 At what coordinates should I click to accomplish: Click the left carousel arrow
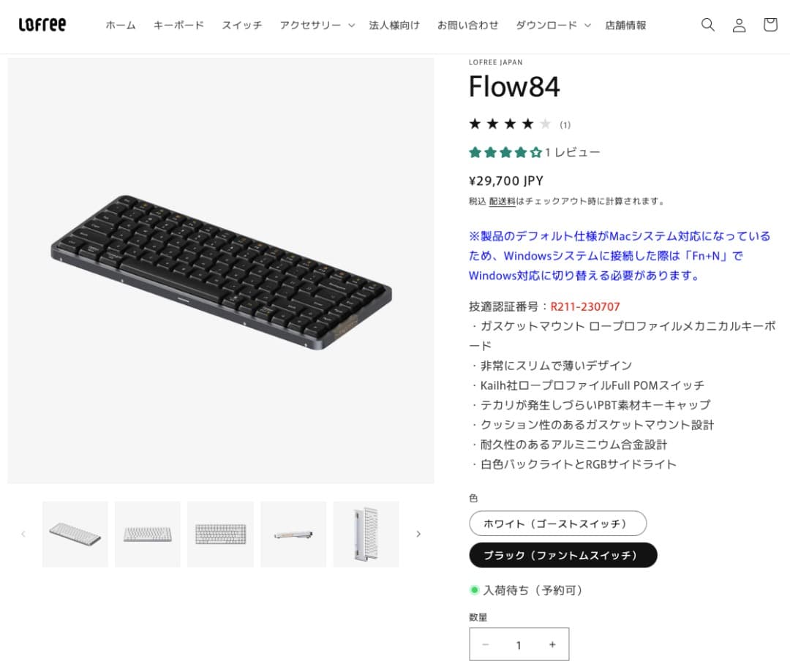[x=23, y=534]
